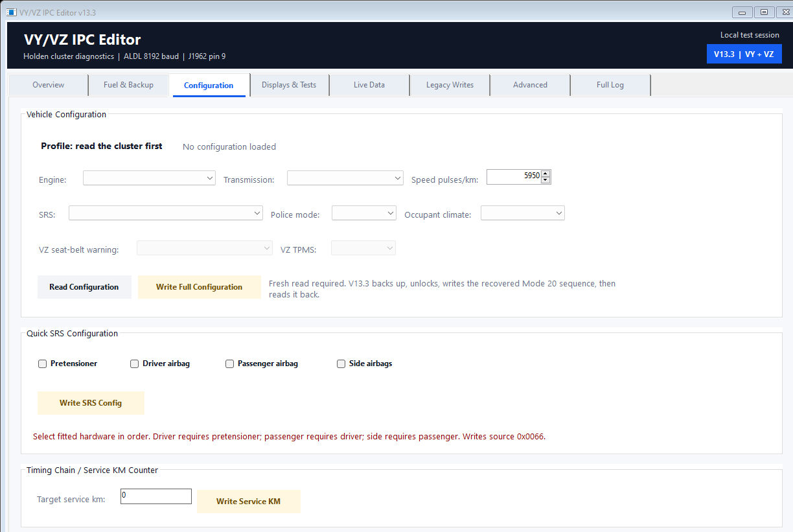The width and height of the screenshot is (793, 532).
Task: Open the Full Log tab
Action: (x=610, y=85)
